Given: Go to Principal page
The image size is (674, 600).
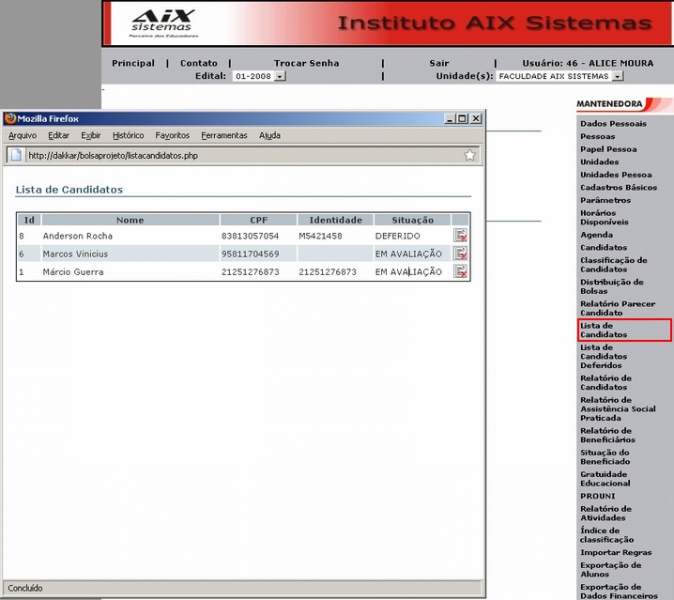Looking at the screenshot, I should pos(133,63).
